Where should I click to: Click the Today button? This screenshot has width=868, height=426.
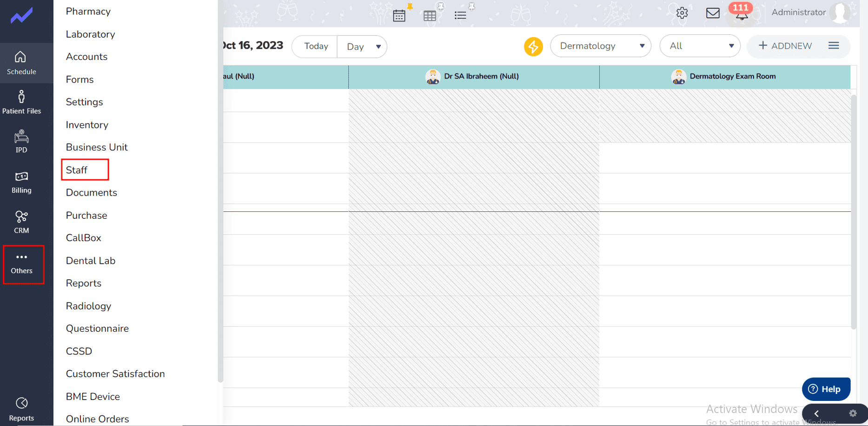pos(316,46)
